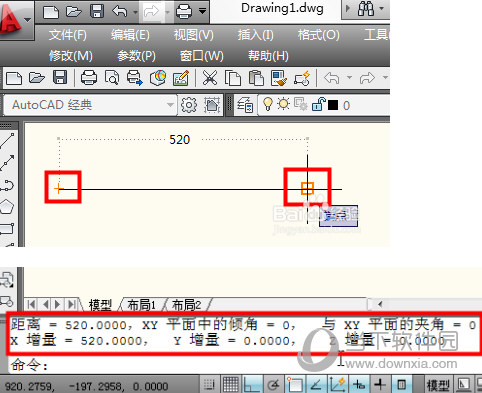Open the 文件(F) menu
The image size is (482, 393).
68,35
